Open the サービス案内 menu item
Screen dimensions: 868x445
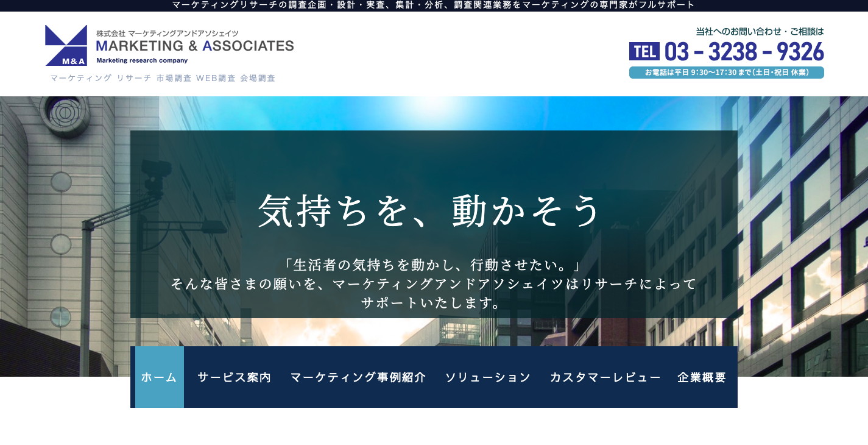tap(235, 377)
